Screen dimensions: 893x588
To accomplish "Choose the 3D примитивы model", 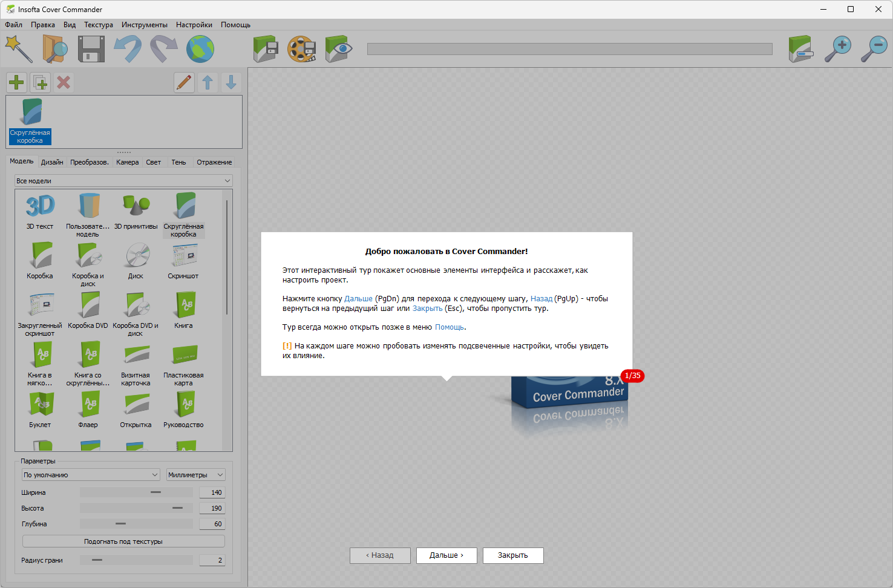I will pyautogui.click(x=136, y=212).
